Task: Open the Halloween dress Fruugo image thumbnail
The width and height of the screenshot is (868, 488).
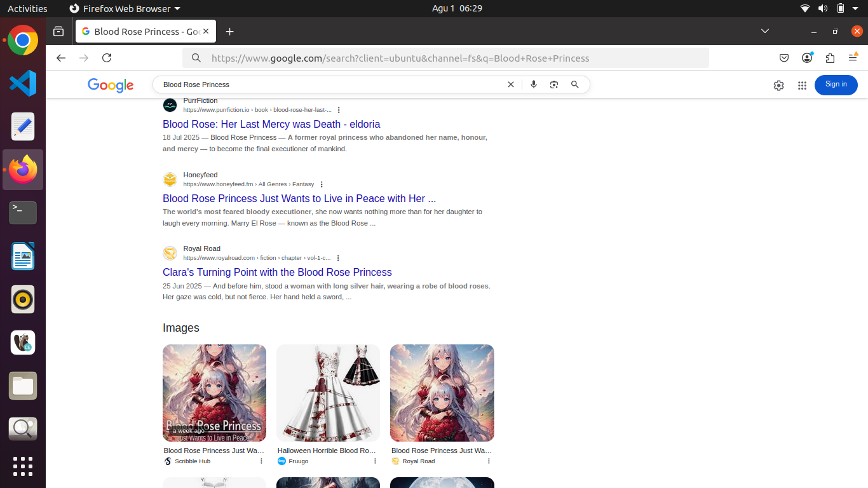Action: pos(328,393)
